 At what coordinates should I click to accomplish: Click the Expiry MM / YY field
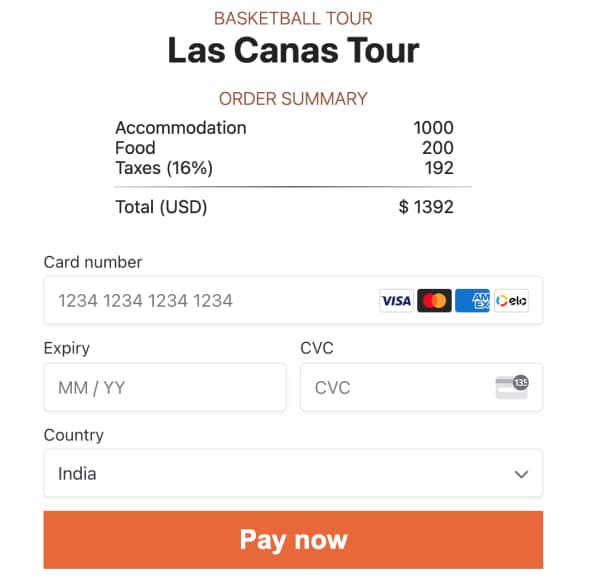coord(165,387)
